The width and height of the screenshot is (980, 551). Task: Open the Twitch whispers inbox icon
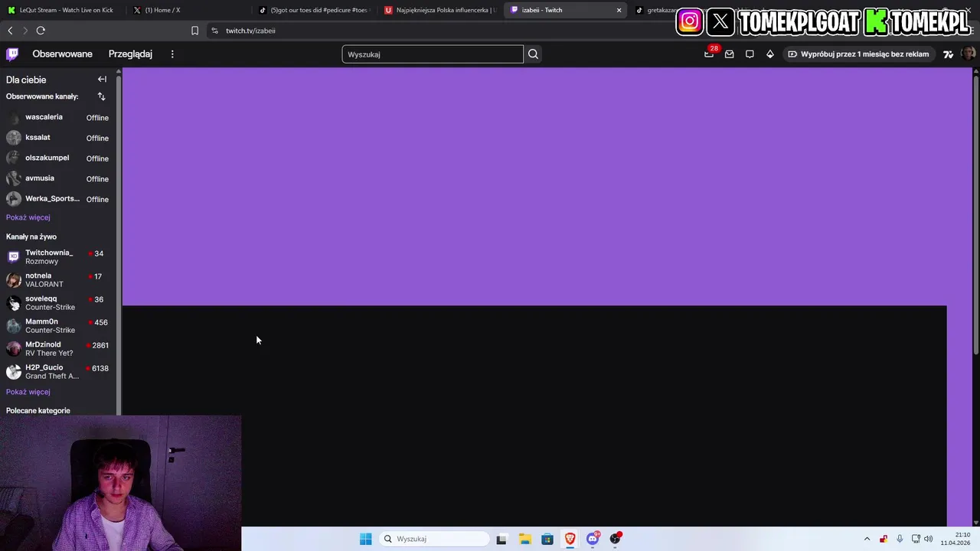729,54
